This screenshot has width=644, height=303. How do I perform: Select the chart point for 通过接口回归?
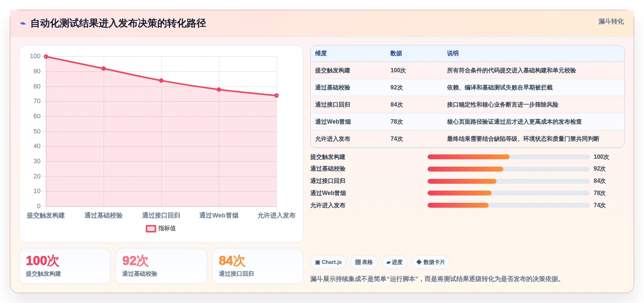pyautogui.click(x=161, y=81)
